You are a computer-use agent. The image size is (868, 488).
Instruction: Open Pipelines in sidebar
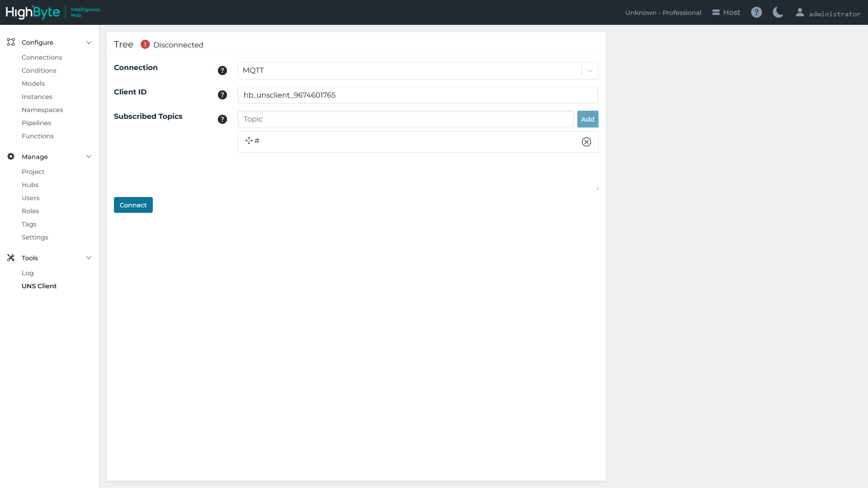[x=36, y=123]
